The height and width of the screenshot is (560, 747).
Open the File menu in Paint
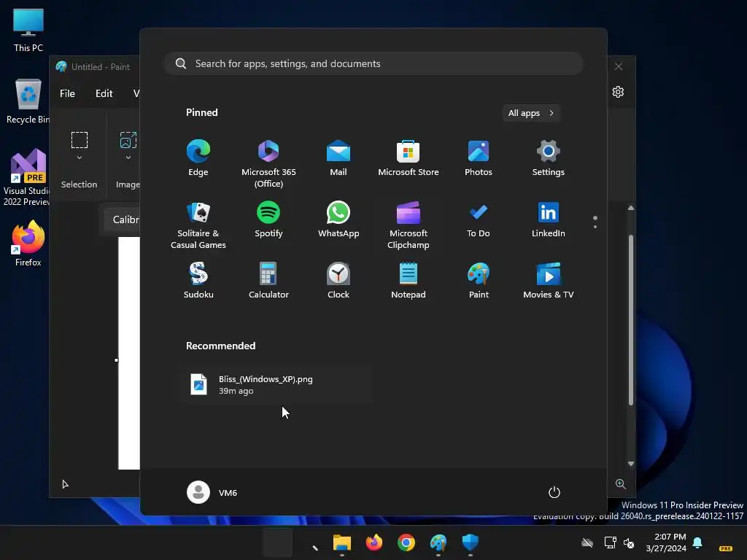(x=67, y=93)
